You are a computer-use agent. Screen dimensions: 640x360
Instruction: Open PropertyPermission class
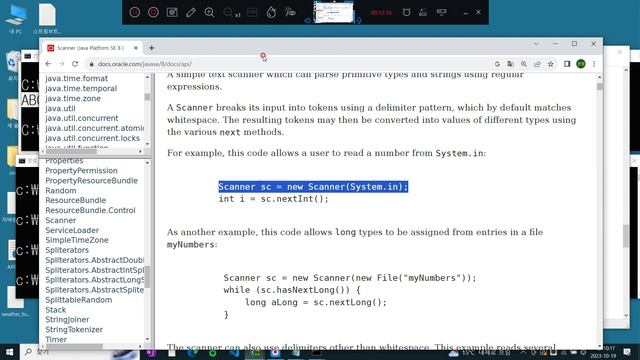coord(81,171)
